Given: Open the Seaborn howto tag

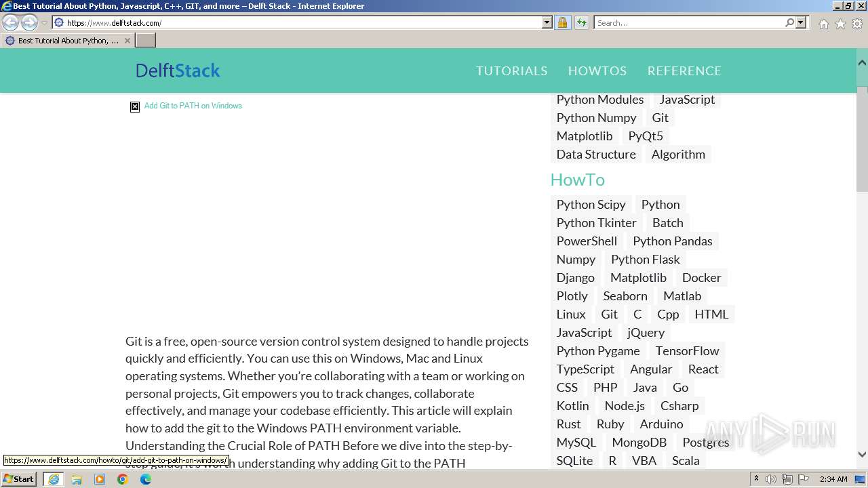Looking at the screenshot, I should [625, 296].
